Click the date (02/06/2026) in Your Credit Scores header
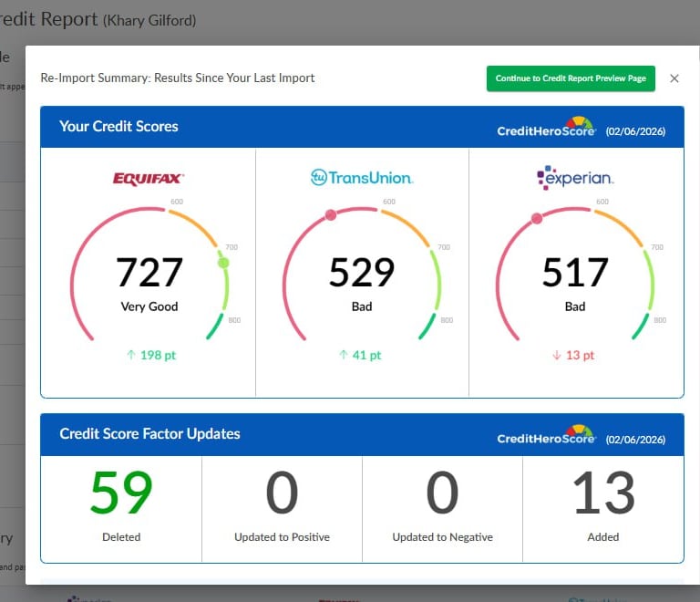Image resolution: width=700 pixels, height=602 pixels. pyautogui.click(x=635, y=131)
